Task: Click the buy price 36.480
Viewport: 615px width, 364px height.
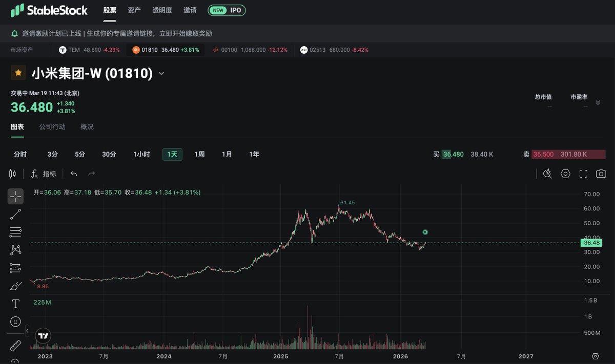Action: pos(453,154)
